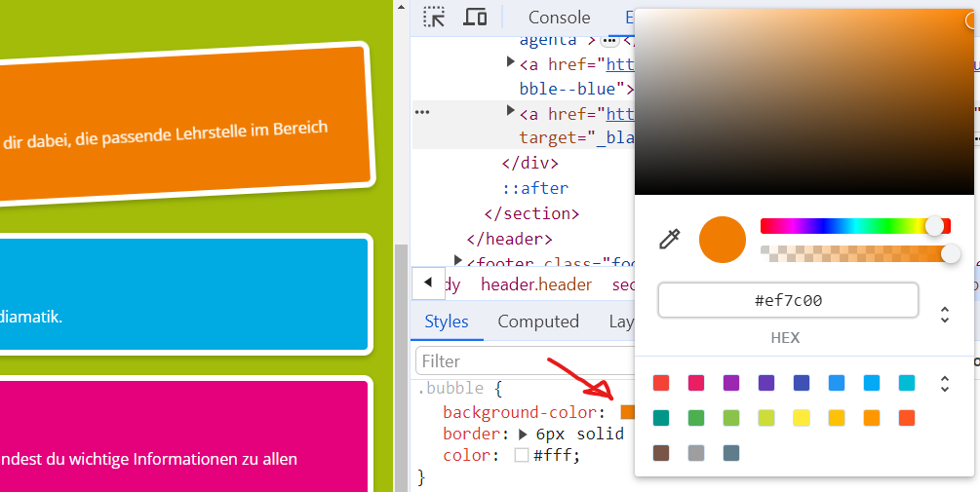Image resolution: width=980 pixels, height=492 pixels.
Task: Click the hue slider handle
Action: point(934,226)
